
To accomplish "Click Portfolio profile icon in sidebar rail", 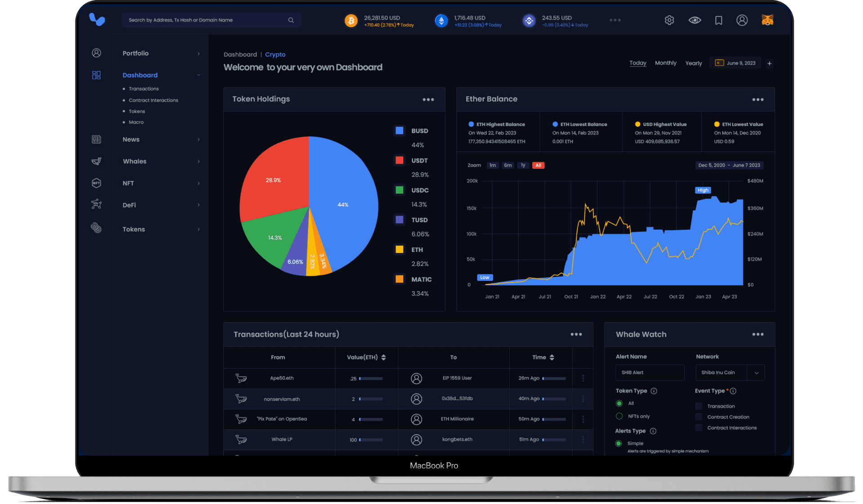I will point(96,53).
